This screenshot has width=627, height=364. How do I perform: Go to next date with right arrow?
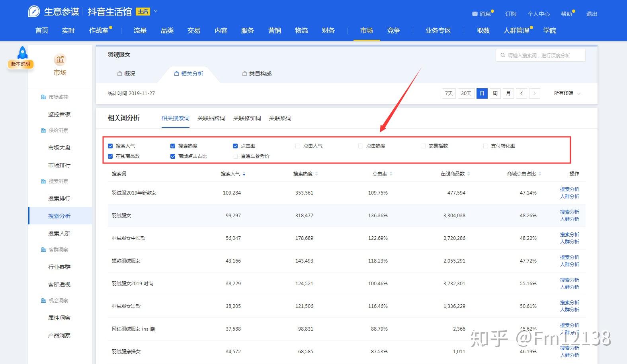[x=535, y=93]
